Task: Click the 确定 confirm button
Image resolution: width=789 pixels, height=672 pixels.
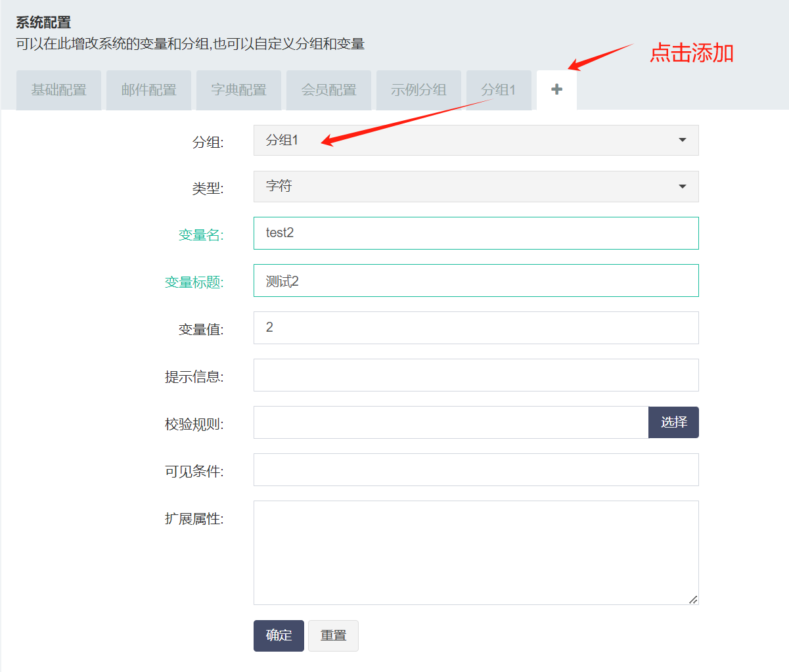Action: pos(279,635)
